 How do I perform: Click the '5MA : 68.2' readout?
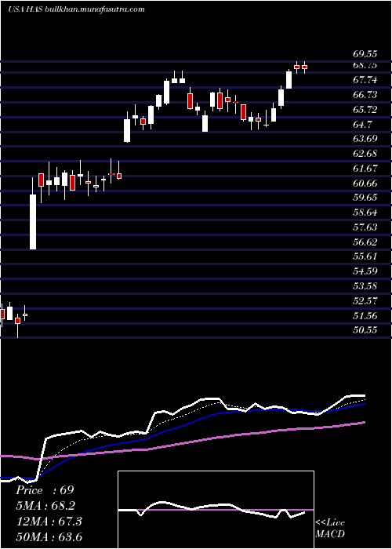click(45, 506)
